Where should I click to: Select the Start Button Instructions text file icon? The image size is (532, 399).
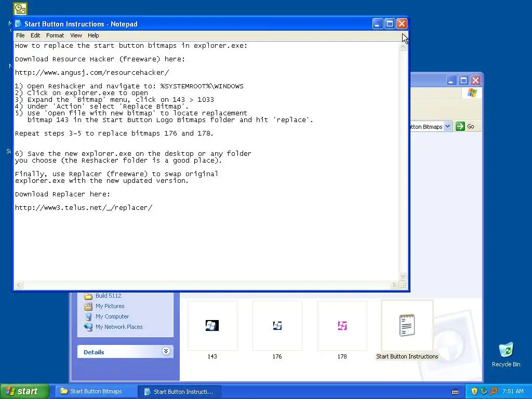[x=407, y=325]
